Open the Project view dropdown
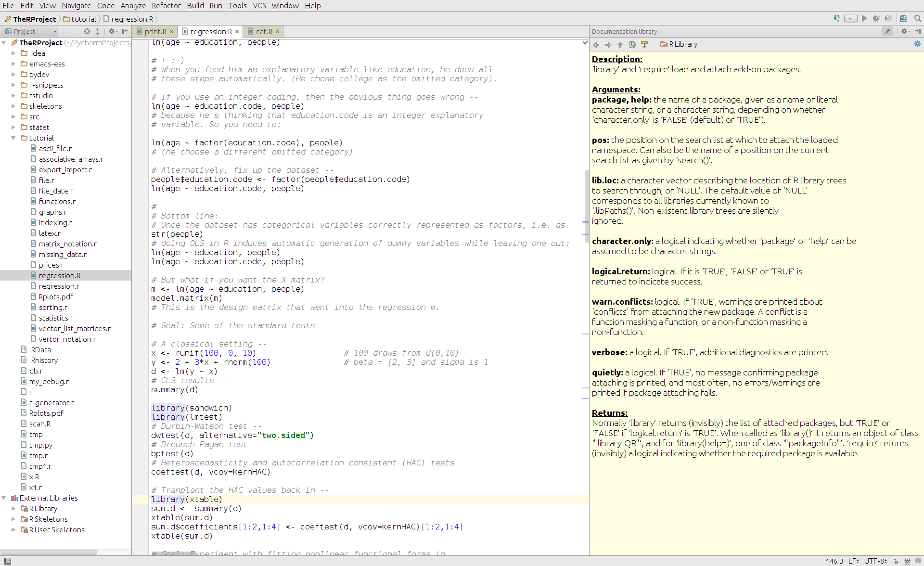The height and width of the screenshot is (566, 924). coord(55,31)
